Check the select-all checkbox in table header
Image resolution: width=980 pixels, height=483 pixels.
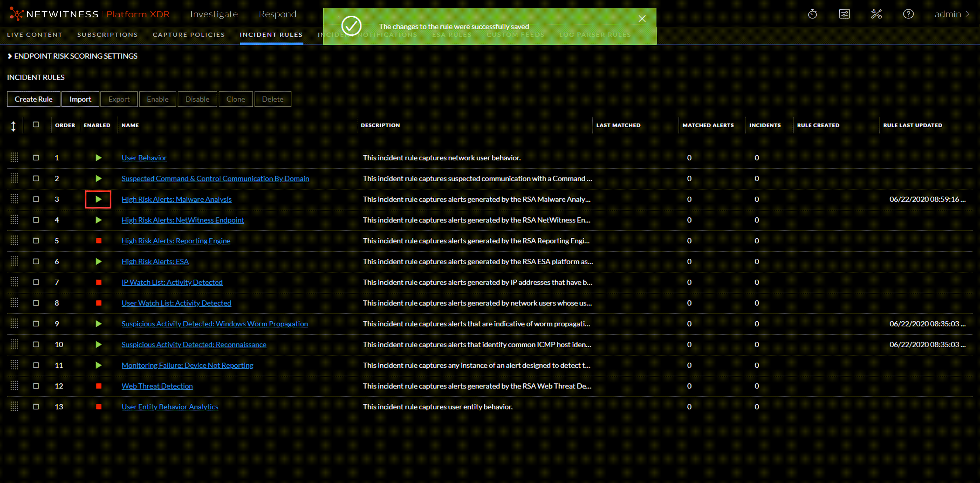coord(36,124)
